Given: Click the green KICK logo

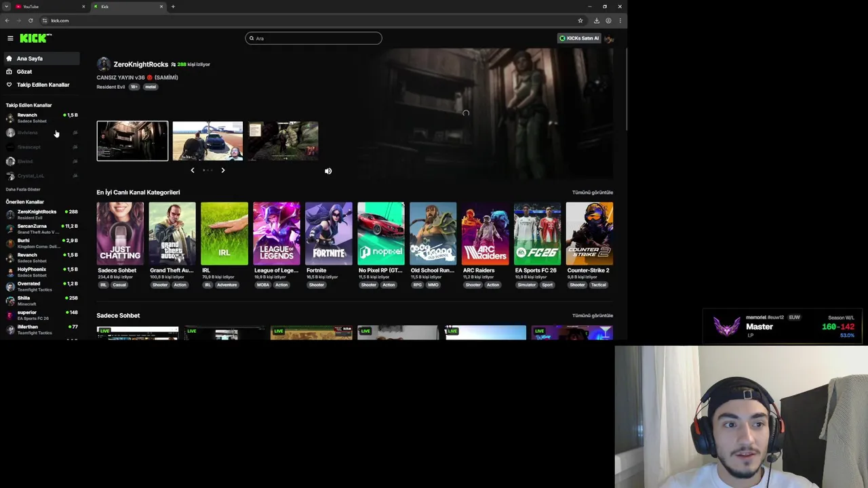Looking at the screenshot, I should (x=35, y=38).
